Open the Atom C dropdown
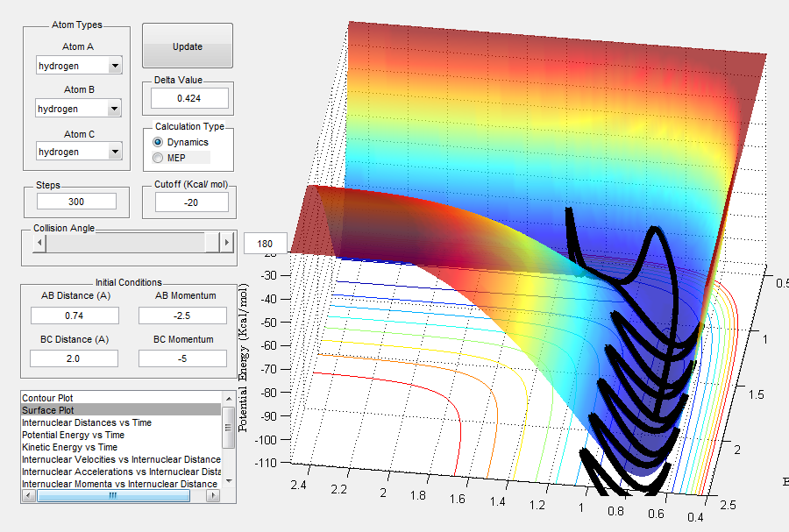 pyautogui.click(x=79, y=152)
